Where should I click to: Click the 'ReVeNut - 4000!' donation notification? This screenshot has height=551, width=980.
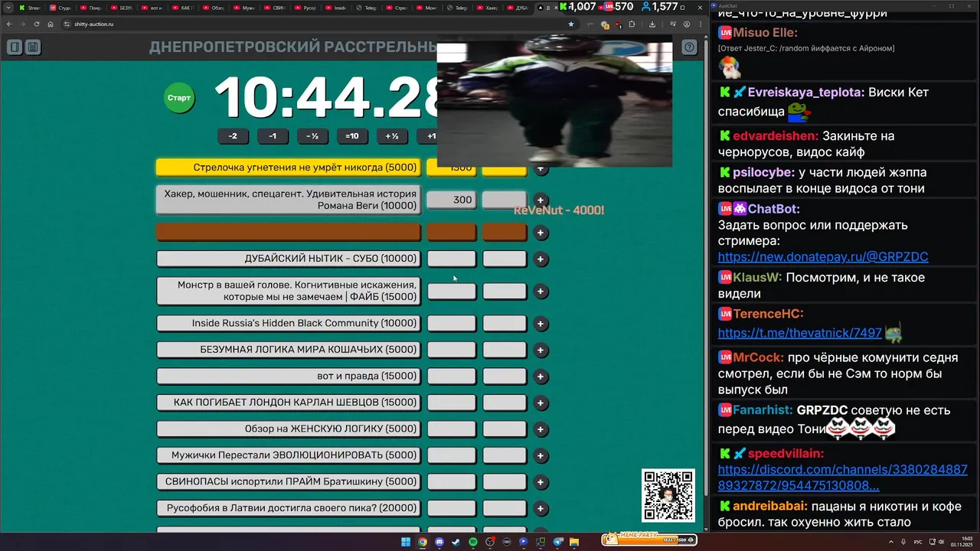point(559,210)
